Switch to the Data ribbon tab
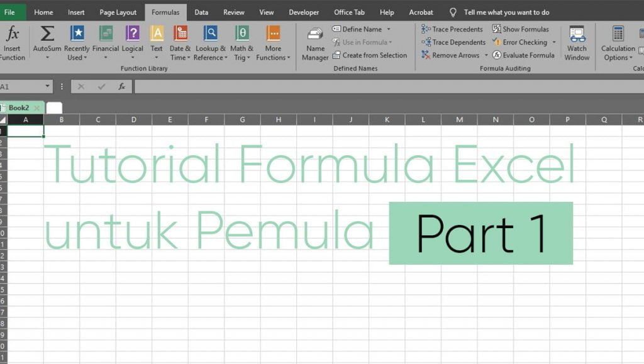Screen dimensions: 644x364 pos(201,11)
